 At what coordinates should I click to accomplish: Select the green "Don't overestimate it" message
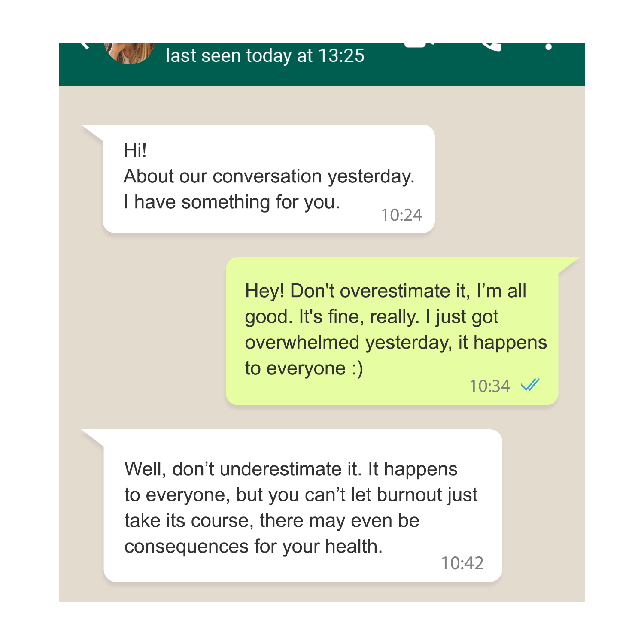pyautogui.click(x=392, y=331)
